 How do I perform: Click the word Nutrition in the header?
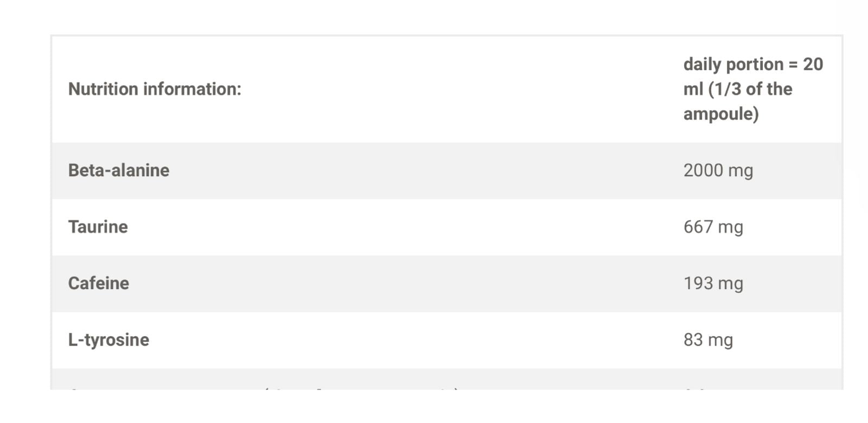pos(103,89)
